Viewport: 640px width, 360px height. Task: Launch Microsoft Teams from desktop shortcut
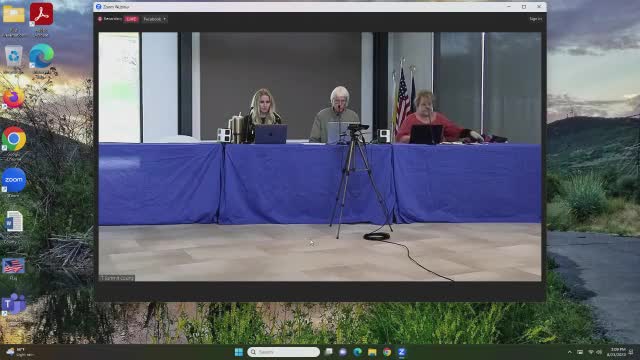(13, 304)
